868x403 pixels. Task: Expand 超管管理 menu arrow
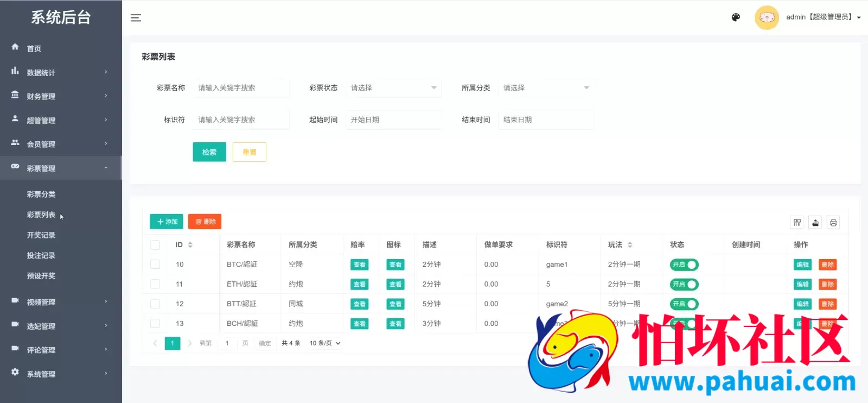106,120
